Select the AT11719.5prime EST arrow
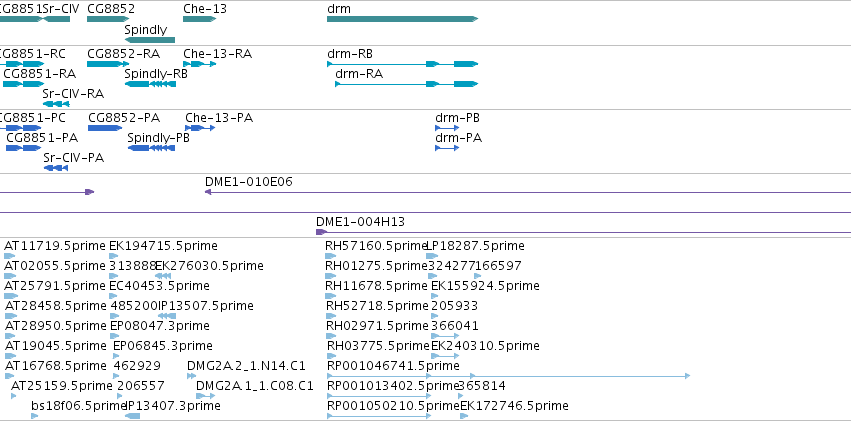Viewport: 851px width, 421px height. [x=10, y=256]
